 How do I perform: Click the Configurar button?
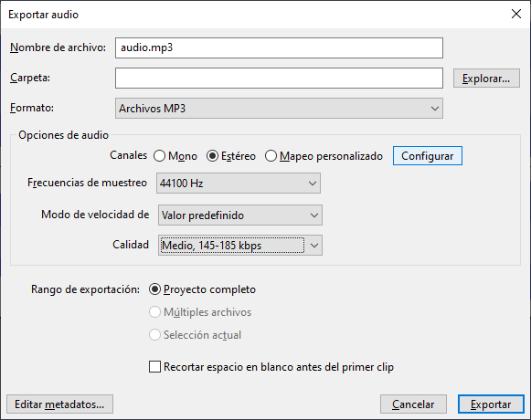pos(428,156)
